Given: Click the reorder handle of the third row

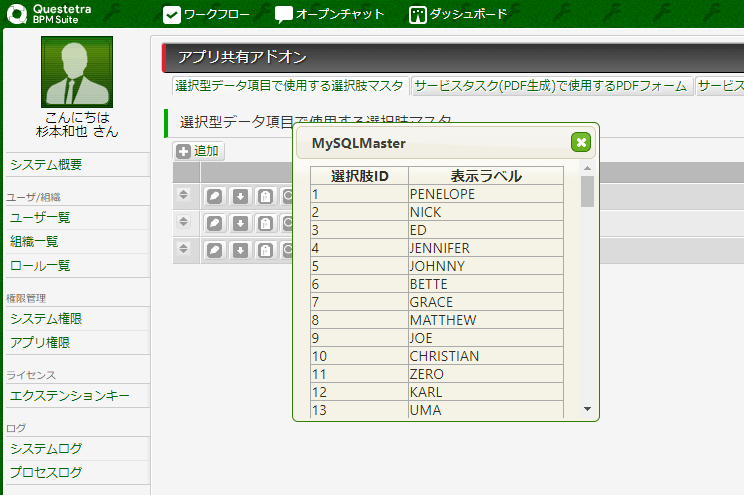Looking at the screenshot, I should point(184,248).
